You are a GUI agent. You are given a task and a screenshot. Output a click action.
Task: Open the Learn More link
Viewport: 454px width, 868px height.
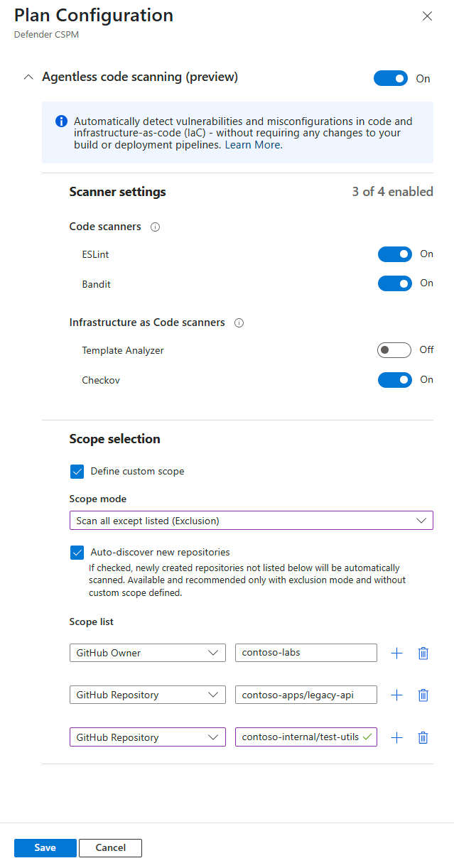[254, 145]
